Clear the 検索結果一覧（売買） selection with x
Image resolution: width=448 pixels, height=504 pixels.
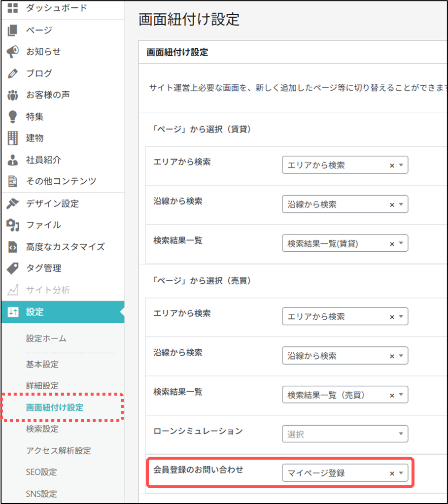[x=392, y=395]
